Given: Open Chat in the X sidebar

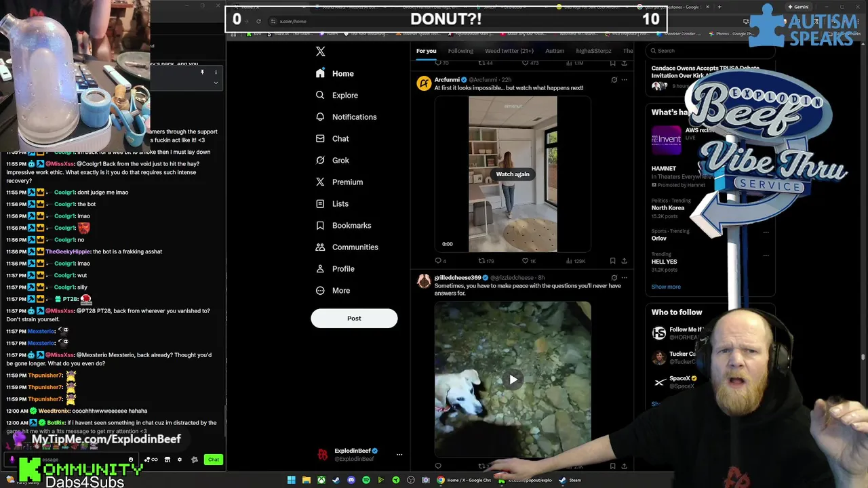Looking at the screenshot, I should pyautogui.click(x=332, y=138).
